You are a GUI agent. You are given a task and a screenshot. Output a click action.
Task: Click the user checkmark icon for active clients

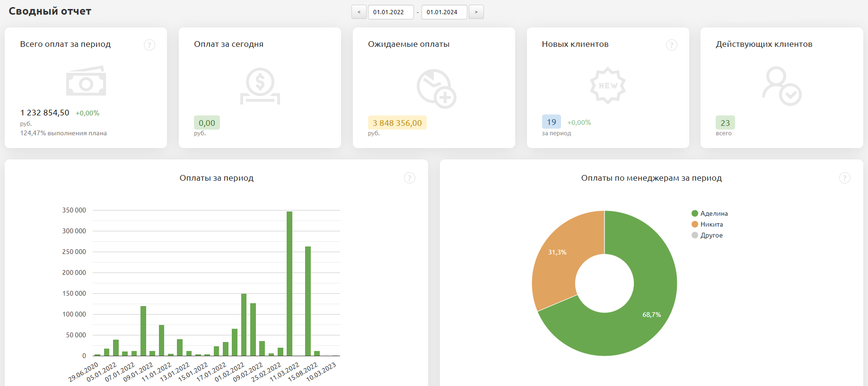point(781,86)
